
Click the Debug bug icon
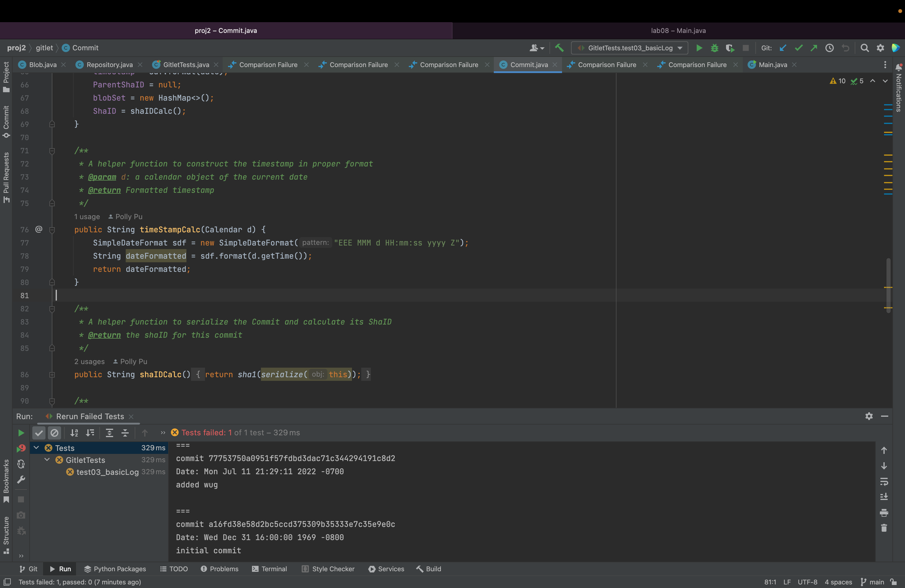(x=714, y=48)
